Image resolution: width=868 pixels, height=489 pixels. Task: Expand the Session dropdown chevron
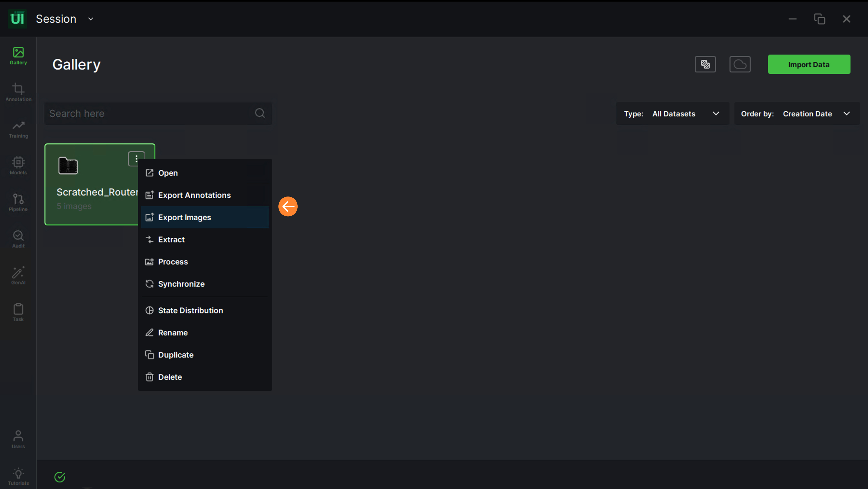[x=91, y=19]
